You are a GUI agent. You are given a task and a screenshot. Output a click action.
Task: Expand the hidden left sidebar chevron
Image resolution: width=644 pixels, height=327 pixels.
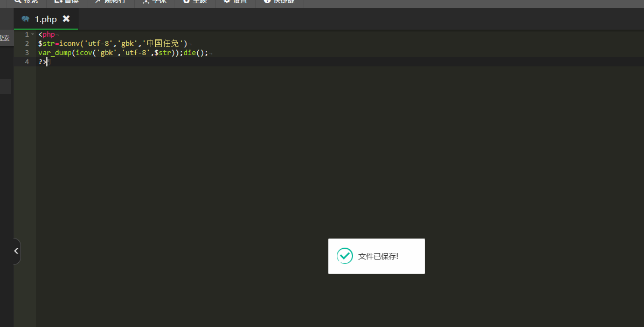[16, 251]
